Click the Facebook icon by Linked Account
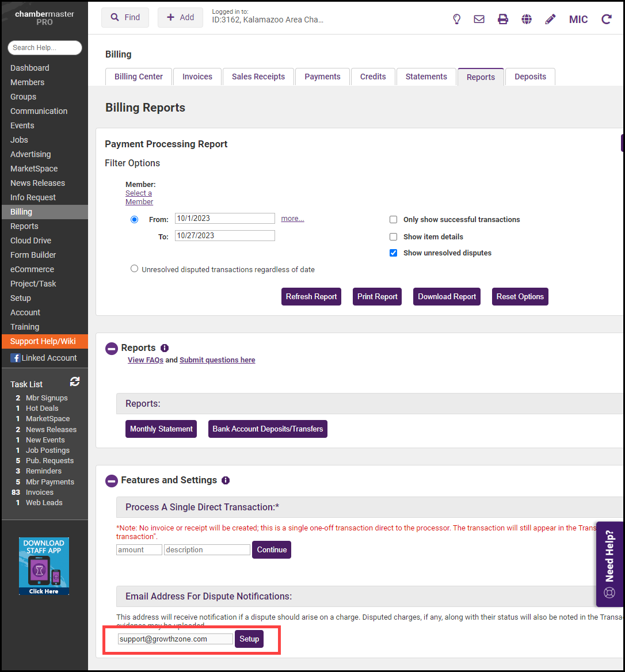625x672 pixels. coord(16,358)
